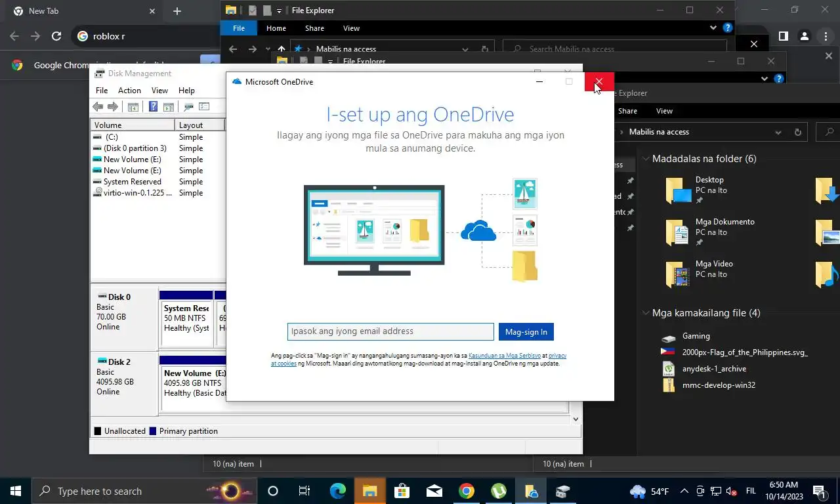
Task: Open Chrome profile avatar icon
Action: [x=804, y=36]
